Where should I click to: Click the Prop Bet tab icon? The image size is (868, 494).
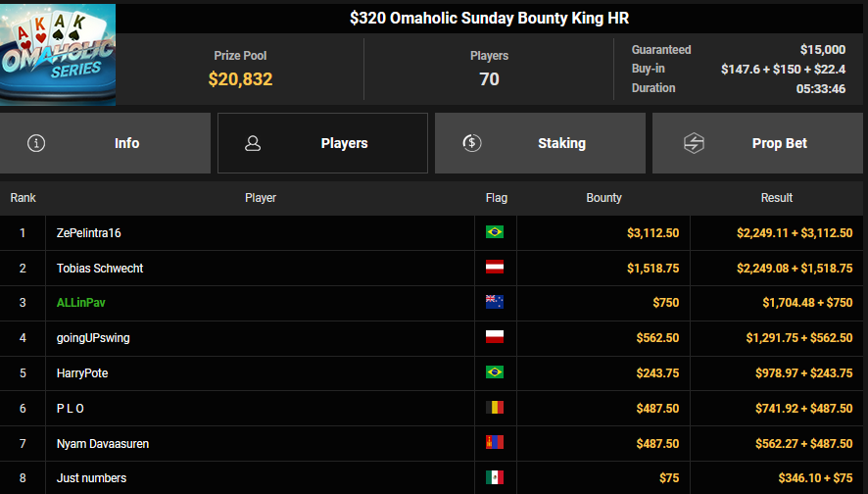(694, 143)
